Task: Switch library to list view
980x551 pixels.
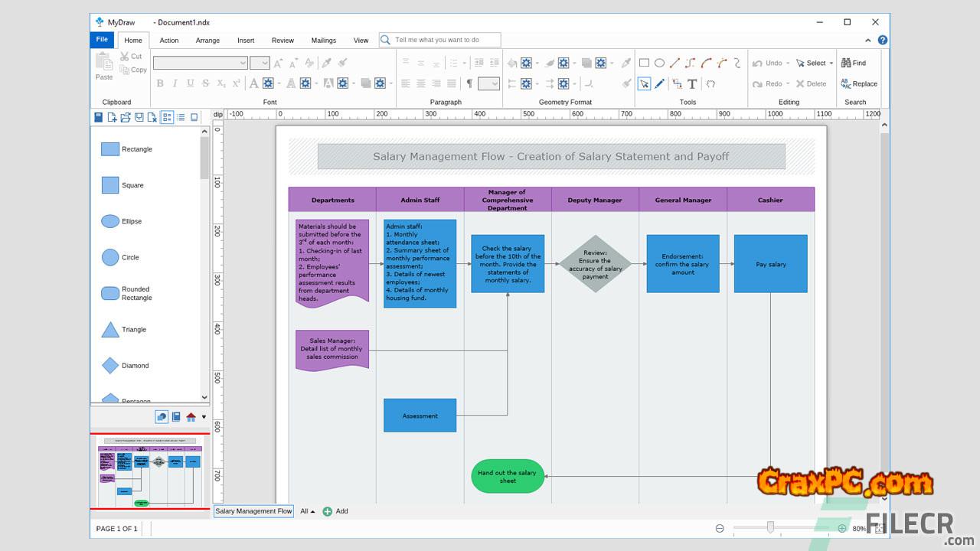Action: (x=181, y=117)
